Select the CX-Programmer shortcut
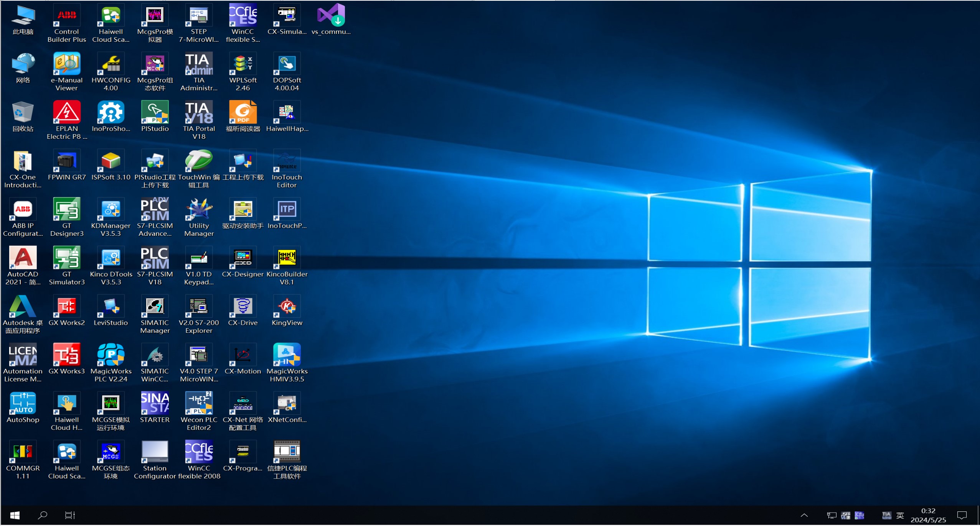The image size is (980, 526). (243, 456)
